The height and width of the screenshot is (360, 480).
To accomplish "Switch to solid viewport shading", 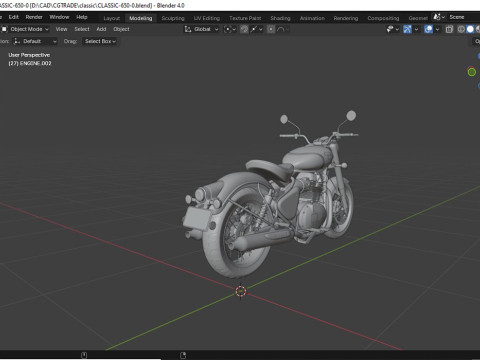I will (470, 29).
